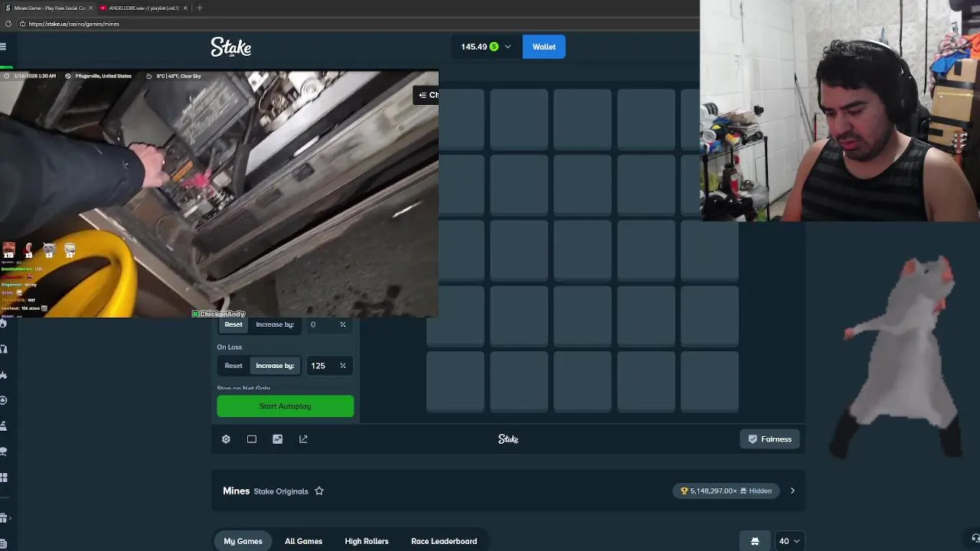980x551 pixels.
Task: Open live stats chart icon
Action: [277, 439]
